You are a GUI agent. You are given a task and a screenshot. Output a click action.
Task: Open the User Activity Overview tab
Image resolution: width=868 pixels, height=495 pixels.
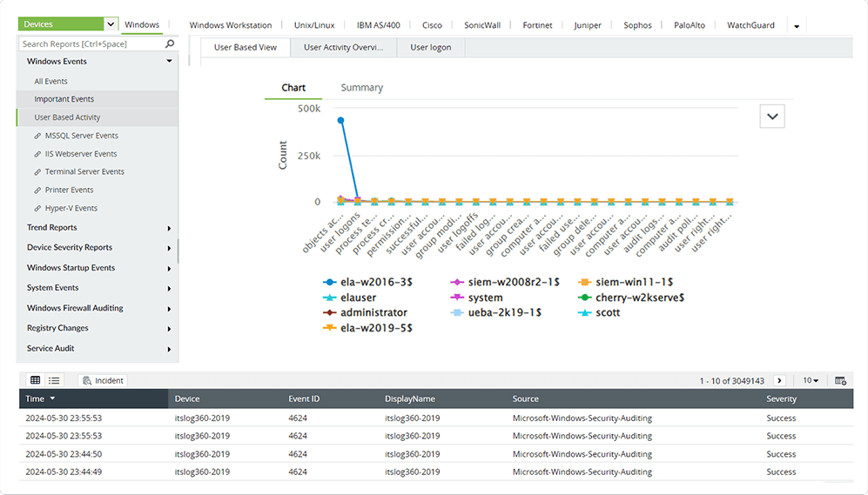(343, 47)
